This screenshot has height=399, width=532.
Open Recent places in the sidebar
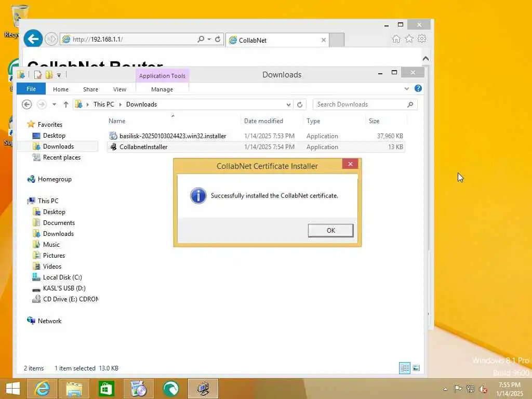(x=61, y=157)
